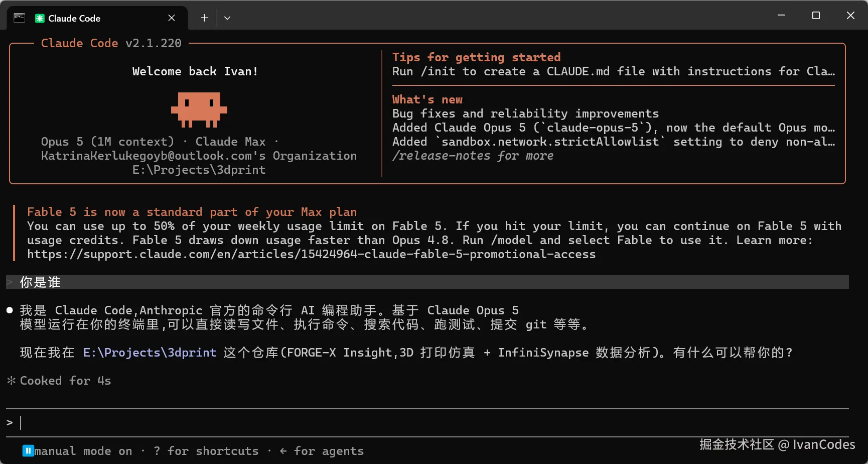Image resolution: width=868 pixels, height=464 pixels.
Task: Minimize the terminal window
Action: point(781,16)
